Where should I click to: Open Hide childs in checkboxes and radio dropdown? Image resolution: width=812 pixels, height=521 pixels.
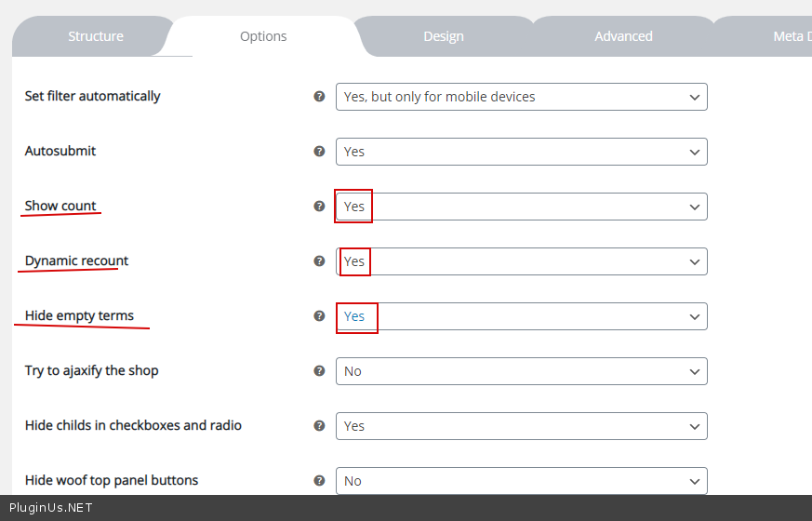(521, 426)
